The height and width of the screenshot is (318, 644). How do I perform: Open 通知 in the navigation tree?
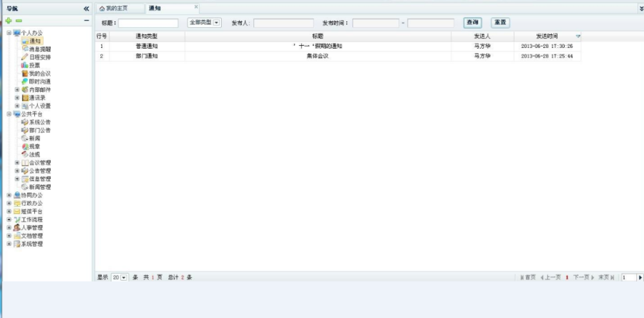pyautogui.click(x=35, y=41)
